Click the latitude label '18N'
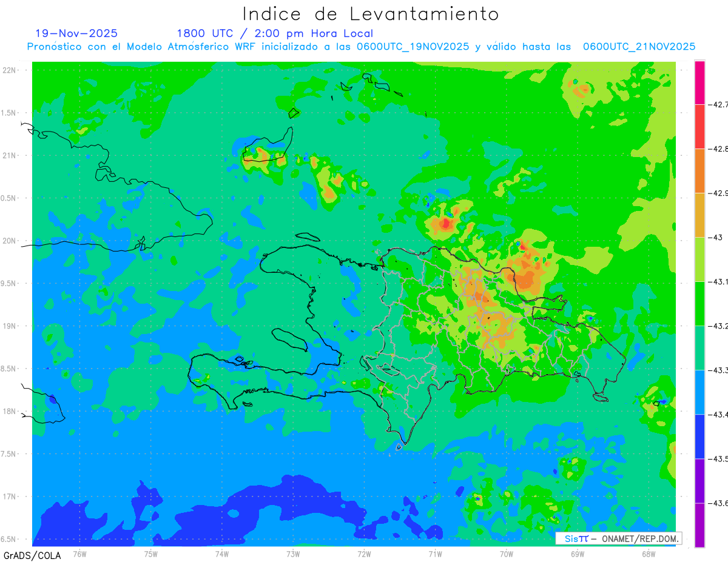Screen dimensions: 728x562 [x=10, y=411]
